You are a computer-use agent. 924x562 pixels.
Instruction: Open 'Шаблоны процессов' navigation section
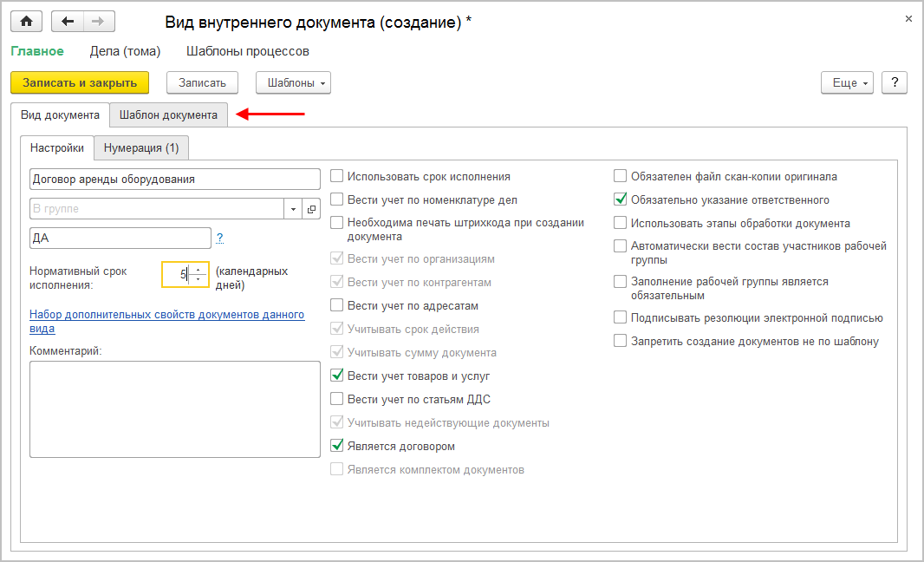[247, 51]
